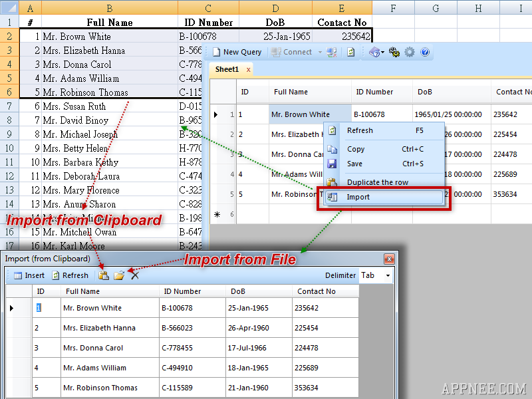The width and height of the screenshot is (532, 399).
Task: Click ID Number column header in Import dialog
Action: pos(192,291)
